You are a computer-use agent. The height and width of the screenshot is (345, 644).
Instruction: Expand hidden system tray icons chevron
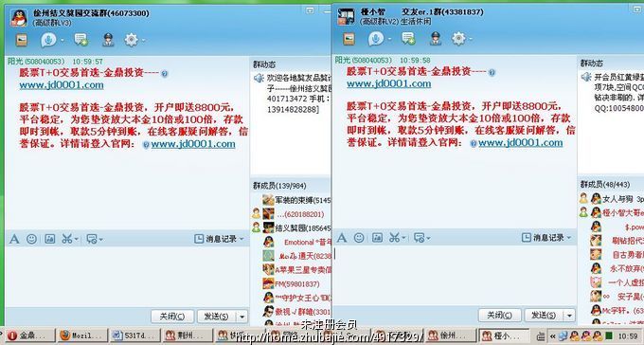[553, 336]
